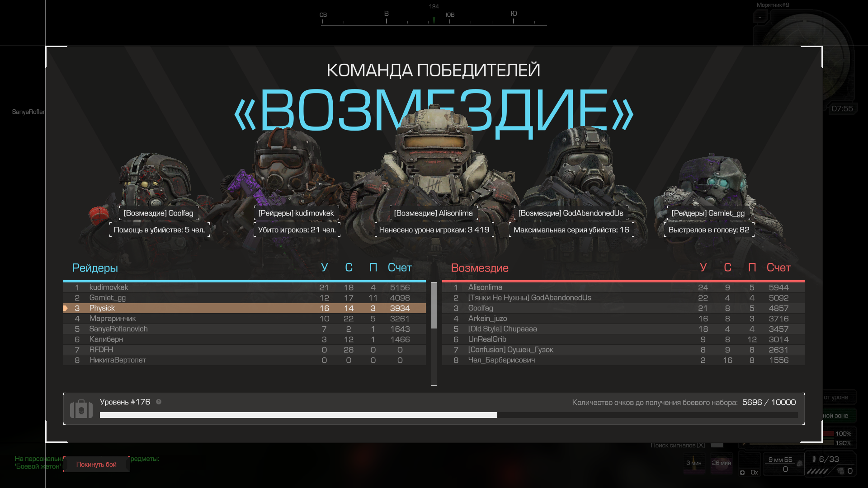The height and width of the screenshot is (488, 868).
Task: Click the [Возмездие] Goolfag name tag
Action: point(158,213)
